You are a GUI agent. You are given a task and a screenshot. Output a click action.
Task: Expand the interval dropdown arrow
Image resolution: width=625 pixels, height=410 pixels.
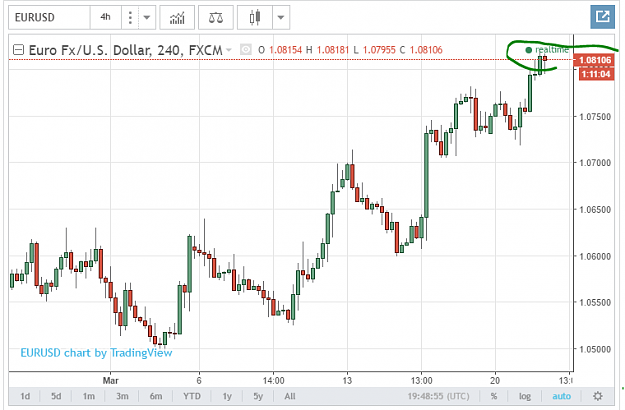[x=147, y=18]
